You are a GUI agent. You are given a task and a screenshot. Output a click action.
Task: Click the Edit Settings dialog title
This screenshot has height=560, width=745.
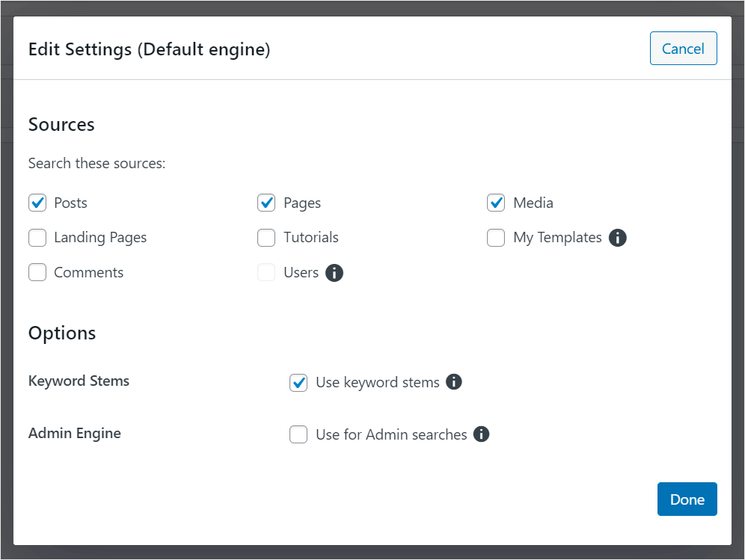(x=149, y=49)
